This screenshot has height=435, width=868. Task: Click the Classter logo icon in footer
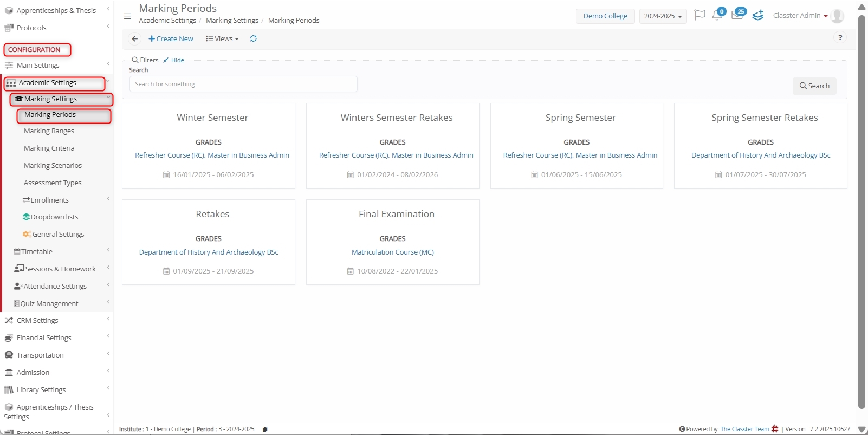coord(775,429)
